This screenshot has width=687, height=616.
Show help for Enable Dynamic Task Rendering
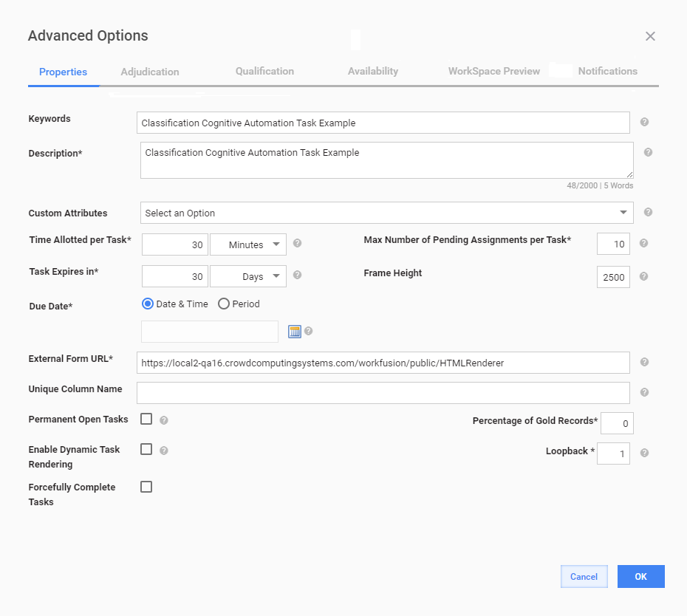(x=163, y=451)
